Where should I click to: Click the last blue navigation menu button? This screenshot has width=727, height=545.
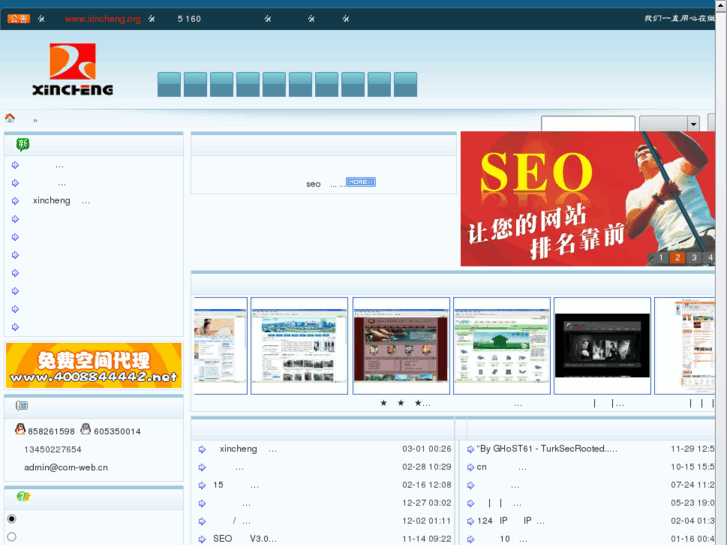point(405,85)
